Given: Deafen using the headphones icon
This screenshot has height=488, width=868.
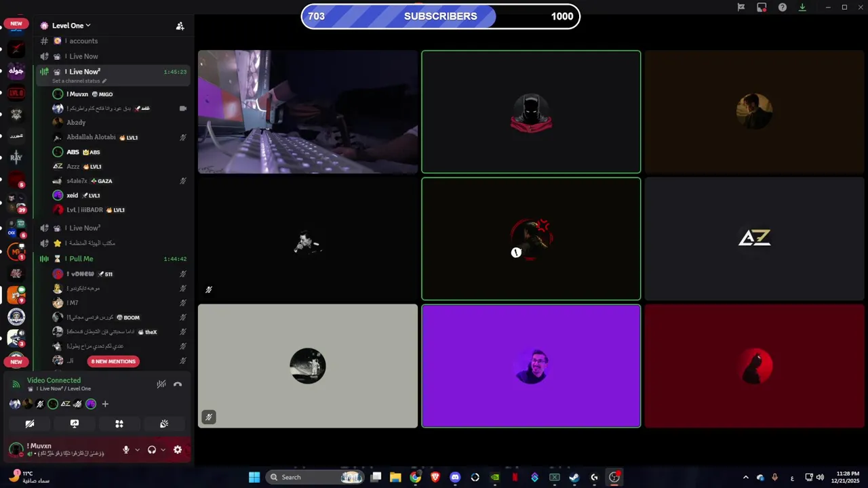Looking at the screenshot, I should point(152,449).
